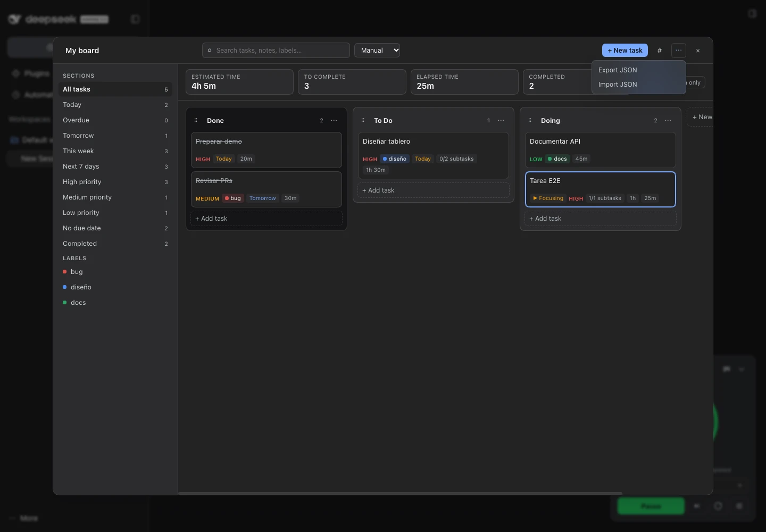Choose Import JSON from the menu
Viewport: 766px width, 532px height.
(x=638, y=85)
